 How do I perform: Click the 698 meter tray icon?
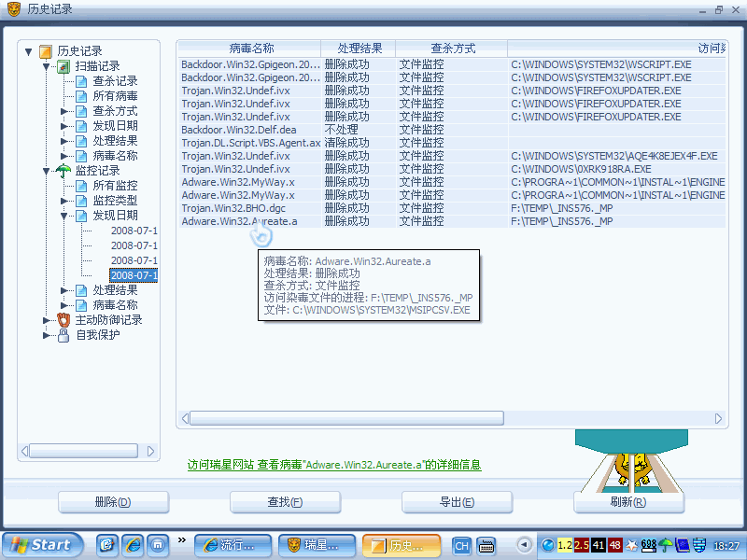pos(648,545)
